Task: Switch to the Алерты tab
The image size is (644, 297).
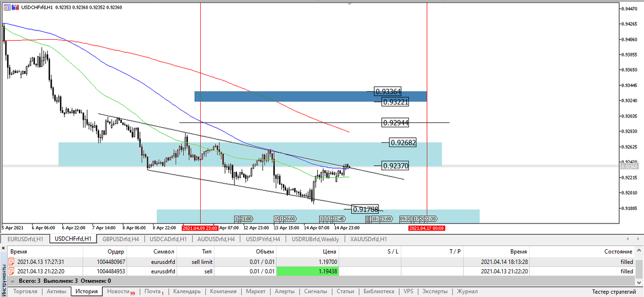Action: (x=284, y=292)
